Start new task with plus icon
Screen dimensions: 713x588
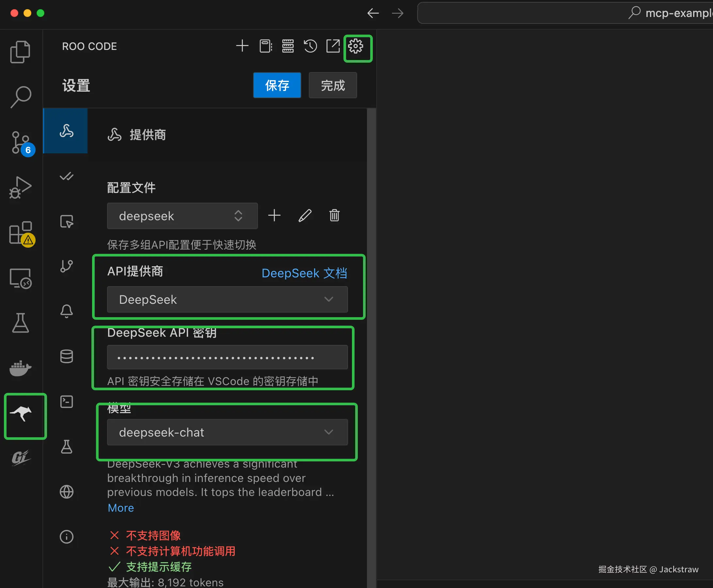(242, 46)
